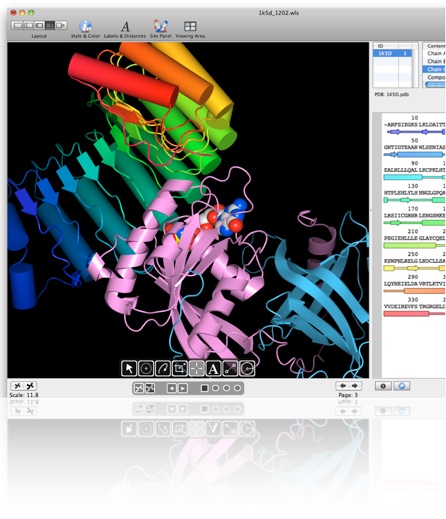
Task: Select the last circular tool in viewer palette
Action: click(247, 368)
